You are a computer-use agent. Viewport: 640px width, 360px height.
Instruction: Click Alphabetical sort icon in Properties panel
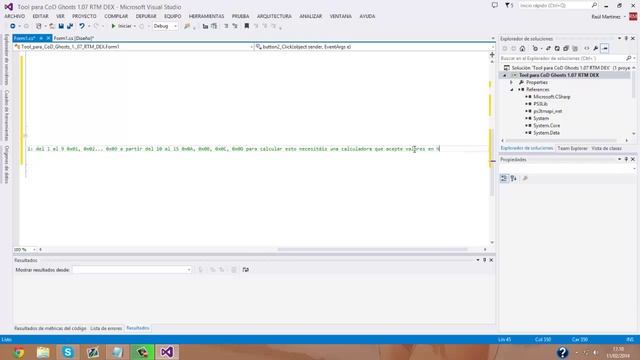coord(513,178)
